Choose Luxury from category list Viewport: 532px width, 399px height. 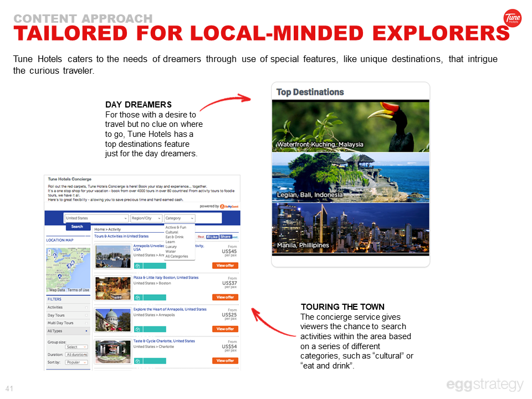[x=171, y=247]
